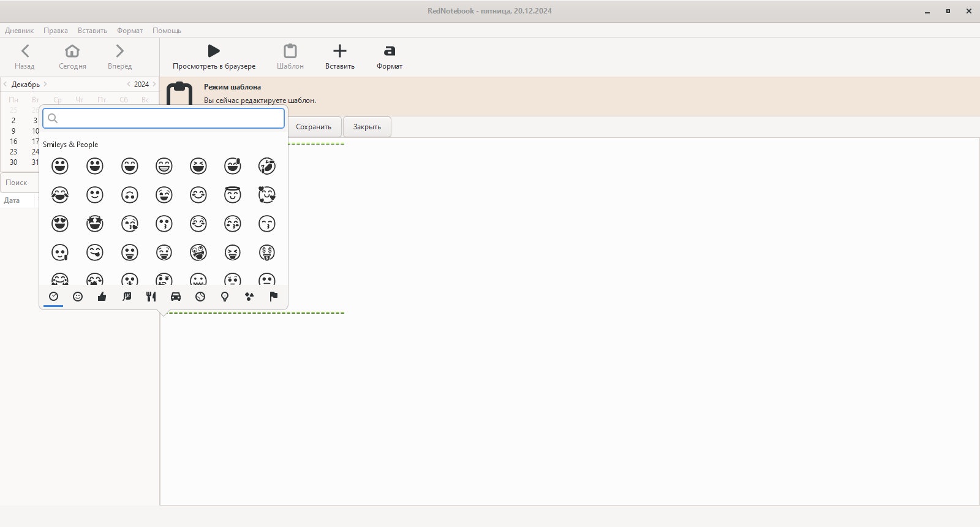Select day 23 in the calendar
This screenshot has height=527, width=980.
pos(13,152)
